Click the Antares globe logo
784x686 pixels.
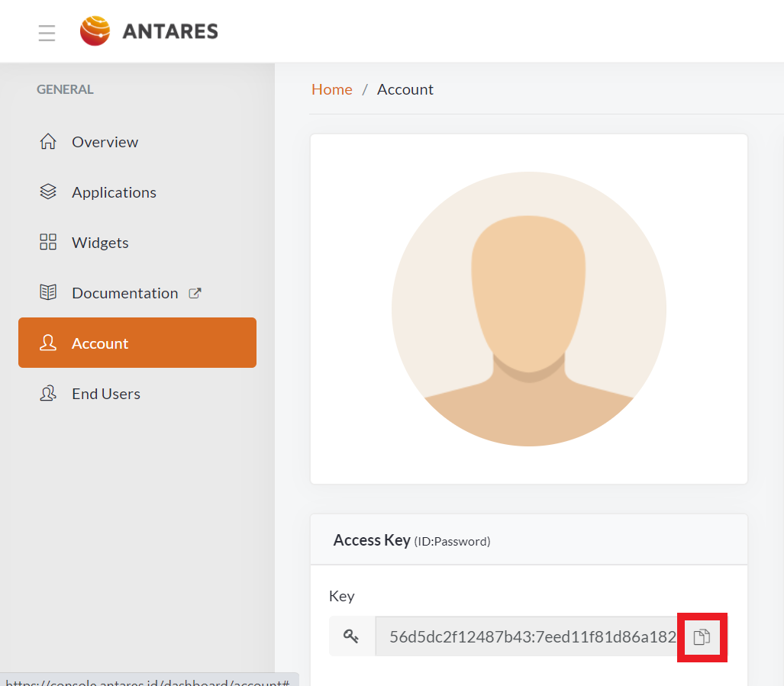coord(95,31)
